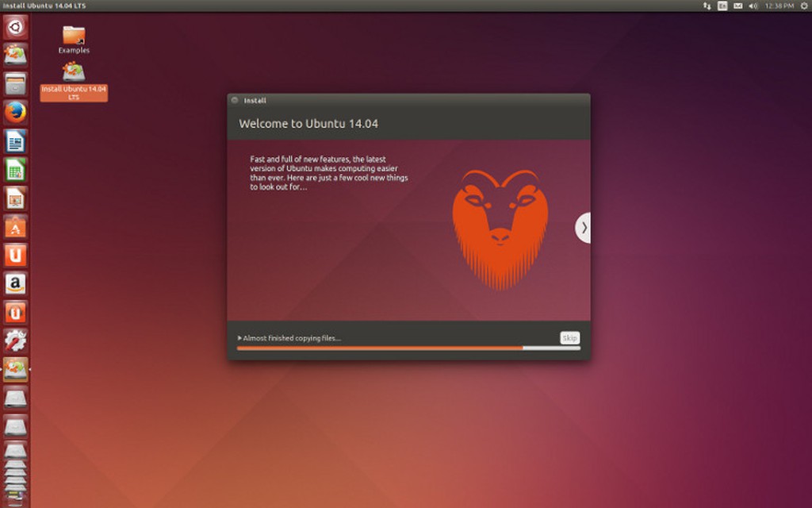The height and width of the screenshot is (508, 812).
Task: Click the 'Fast and full of new features' paragraph
Action: (x=329, y=173)
